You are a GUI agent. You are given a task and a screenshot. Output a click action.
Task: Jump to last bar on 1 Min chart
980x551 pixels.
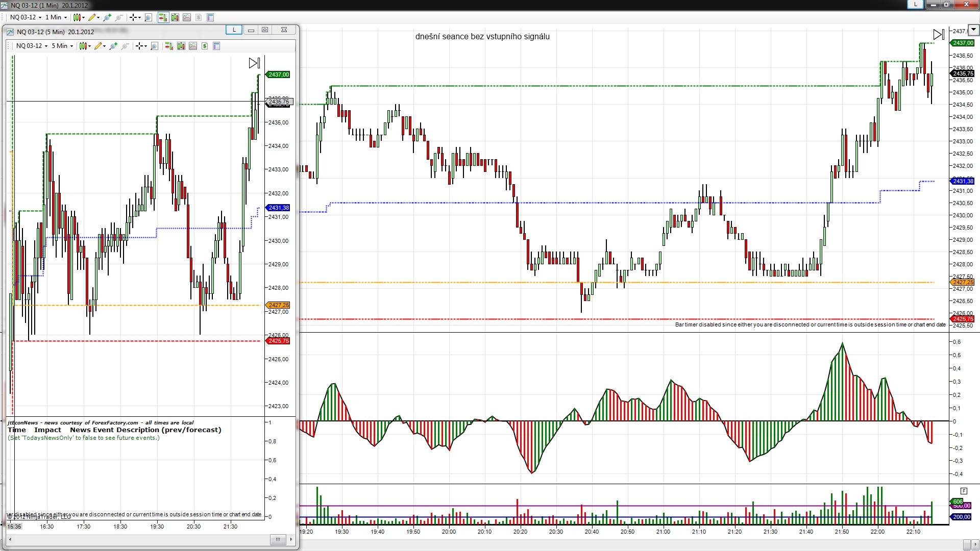pyautogui.click(x=939, y=34)
